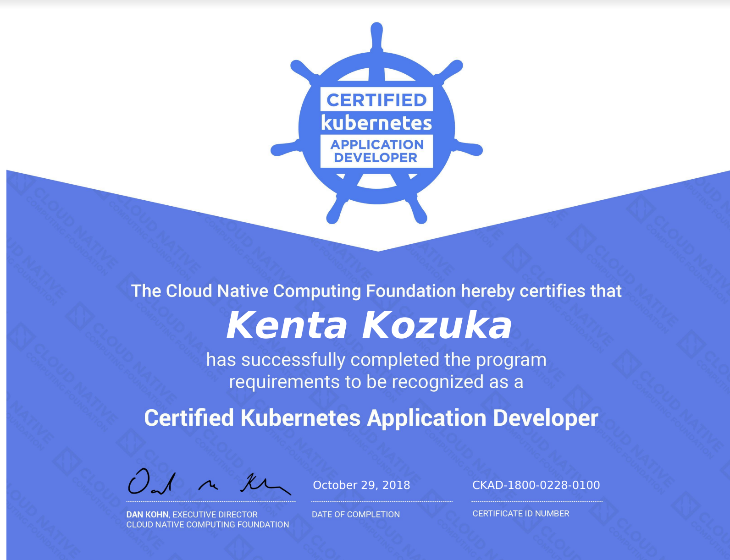730x560 pixels.
Task: Click the 'DATE OF COMPLETION' label
Action: coord(356,515)
